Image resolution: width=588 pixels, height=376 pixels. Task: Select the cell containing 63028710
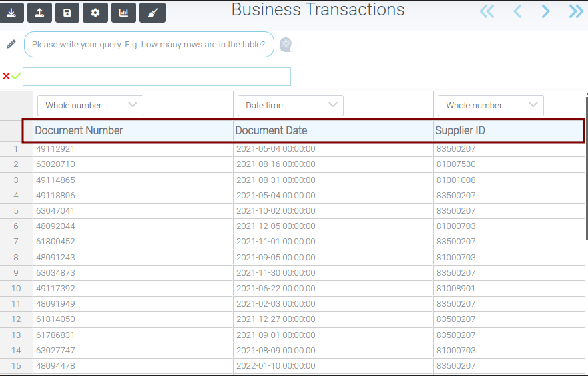pos(55,164)
